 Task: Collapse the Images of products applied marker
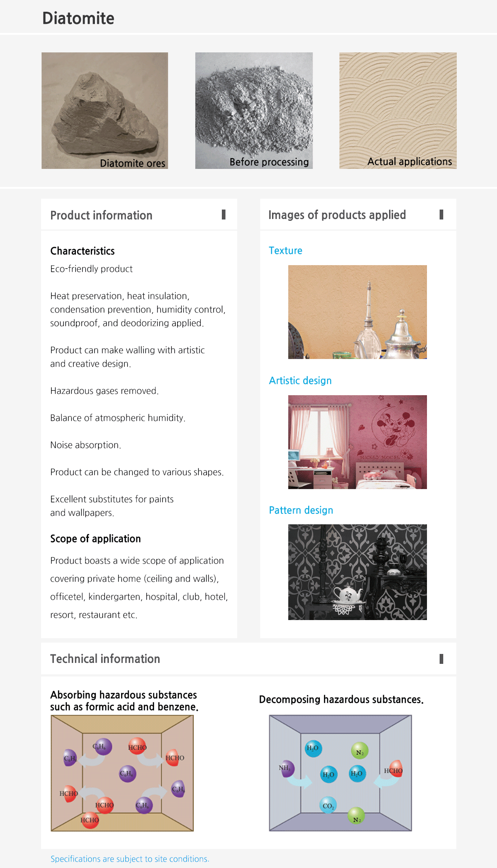click(x=441, y=215)
